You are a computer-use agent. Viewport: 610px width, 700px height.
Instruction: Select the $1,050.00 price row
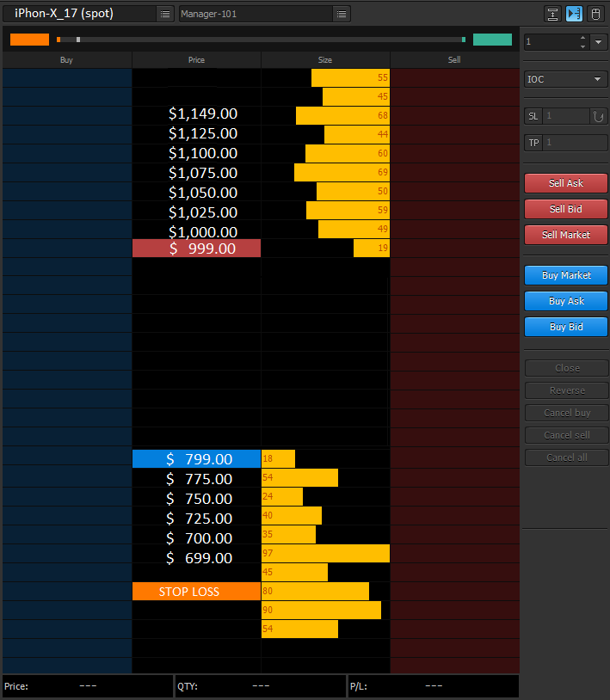[203, 193]
